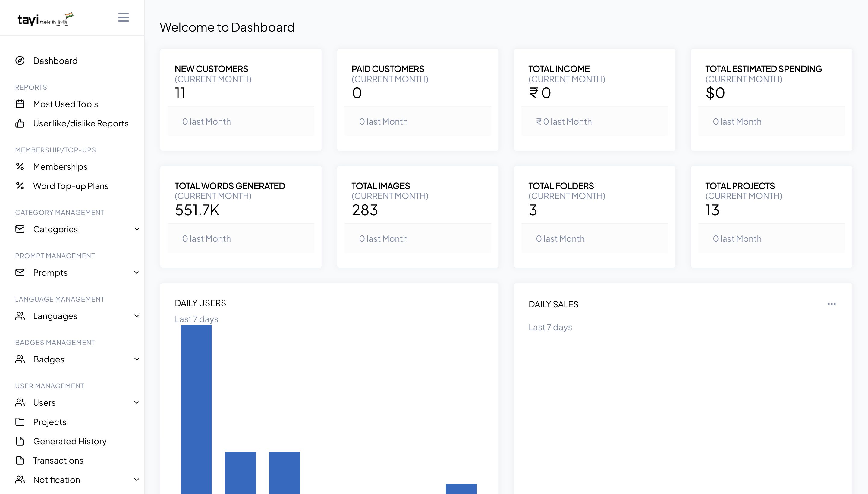Click the hamburger menu icon
This screenshot has height=494, width=868.
coord(123,17)
